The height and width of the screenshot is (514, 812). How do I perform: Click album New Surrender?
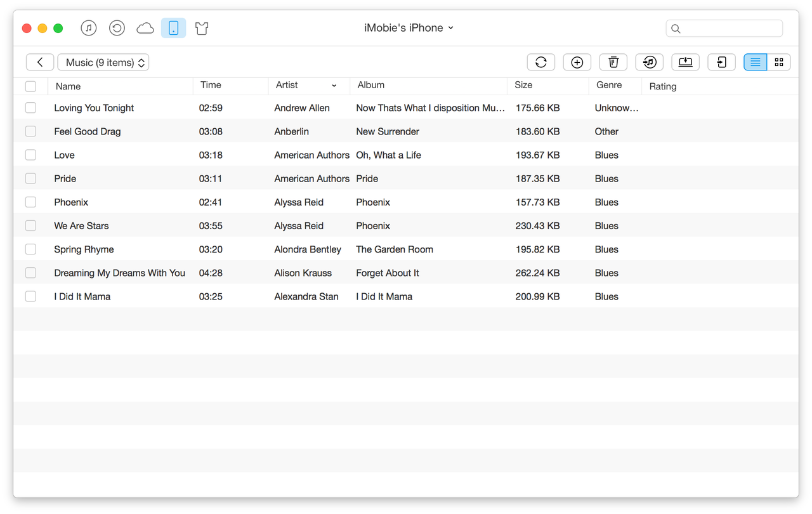388,131
